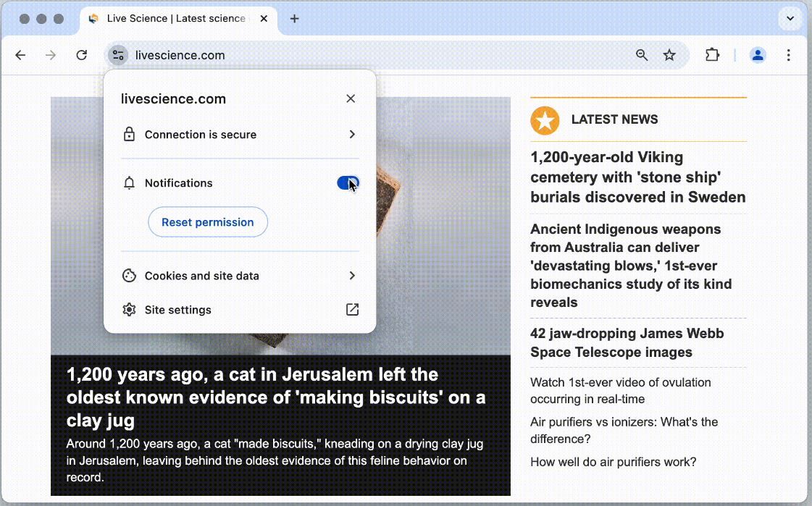Screen dimensions: 812x506
Task: Open the Viking cemetery stone ship article
Action: pyautogui.click(x=637, y=177)
